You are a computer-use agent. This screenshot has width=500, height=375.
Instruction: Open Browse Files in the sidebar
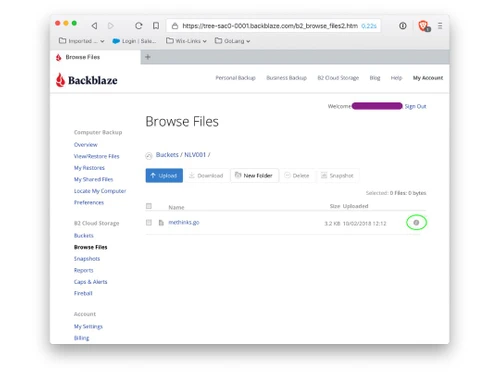[90, 247]
